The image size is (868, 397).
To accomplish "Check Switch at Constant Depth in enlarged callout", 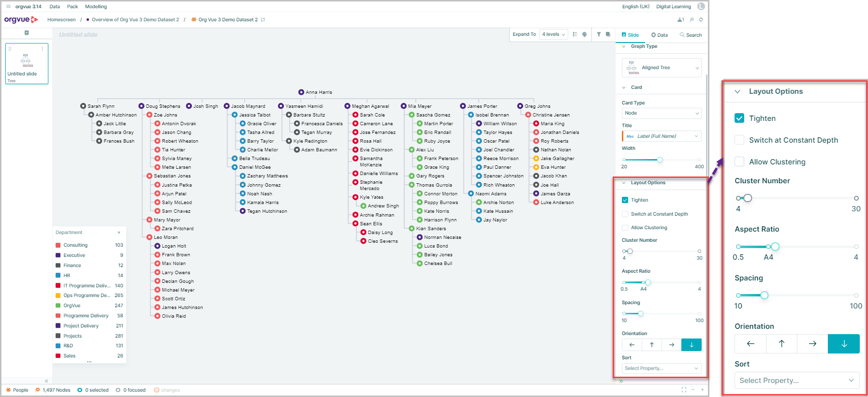I will [739, 140].
